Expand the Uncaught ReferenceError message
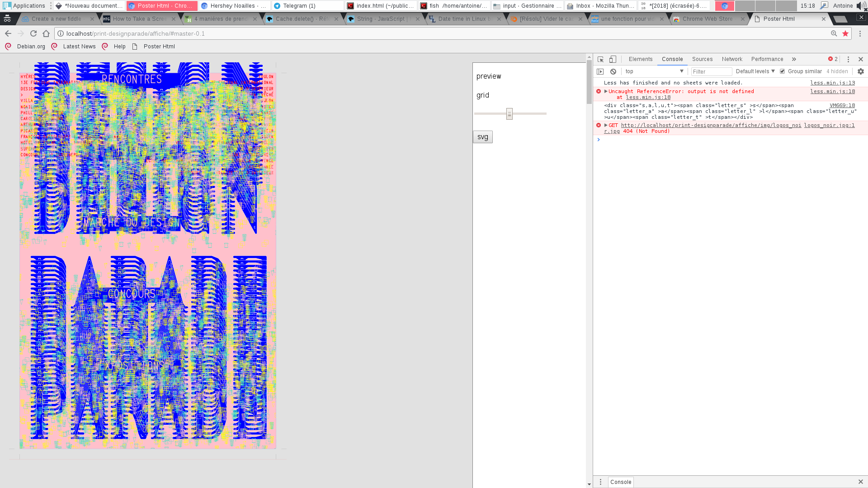868x488 pixels. pyautogui.click(x=606, y=91)
